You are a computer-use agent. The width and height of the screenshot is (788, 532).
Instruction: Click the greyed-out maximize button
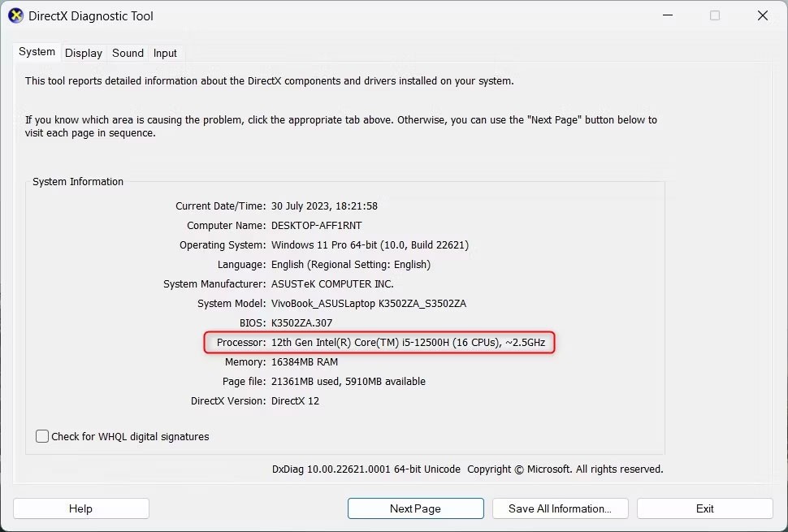tap(715, 15)
